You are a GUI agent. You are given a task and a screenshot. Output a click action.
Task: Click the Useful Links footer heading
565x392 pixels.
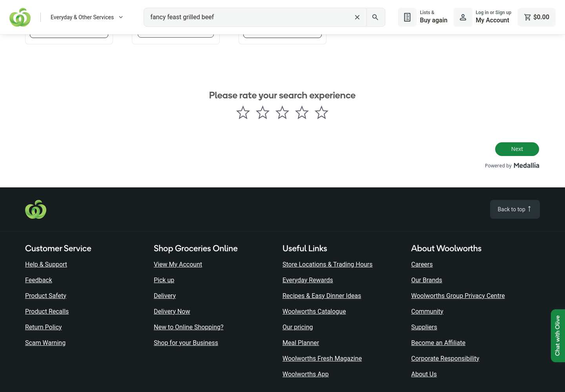[x=305, y=248]
